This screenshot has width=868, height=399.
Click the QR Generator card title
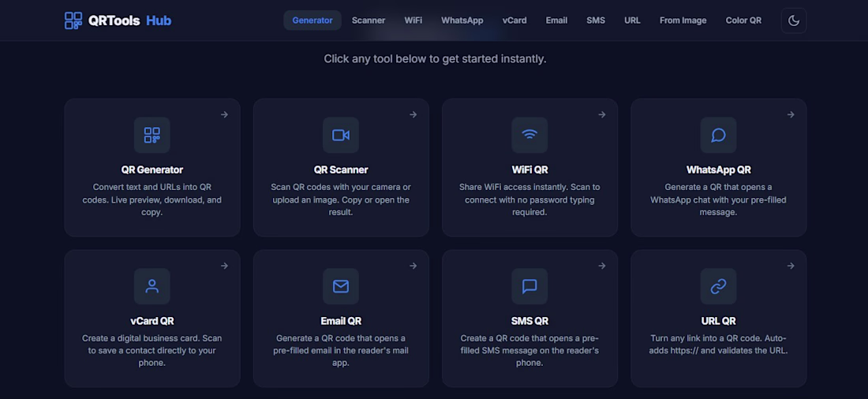tap(152, 170)
